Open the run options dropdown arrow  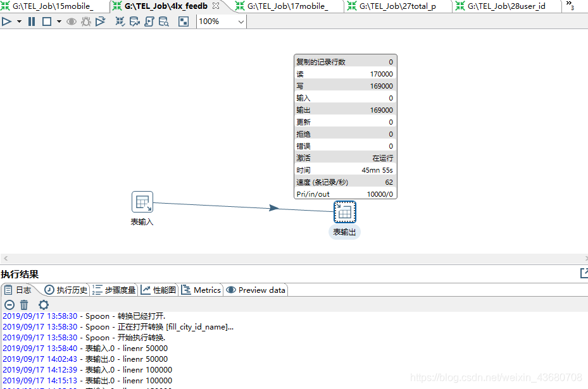[x=19, y=22]
